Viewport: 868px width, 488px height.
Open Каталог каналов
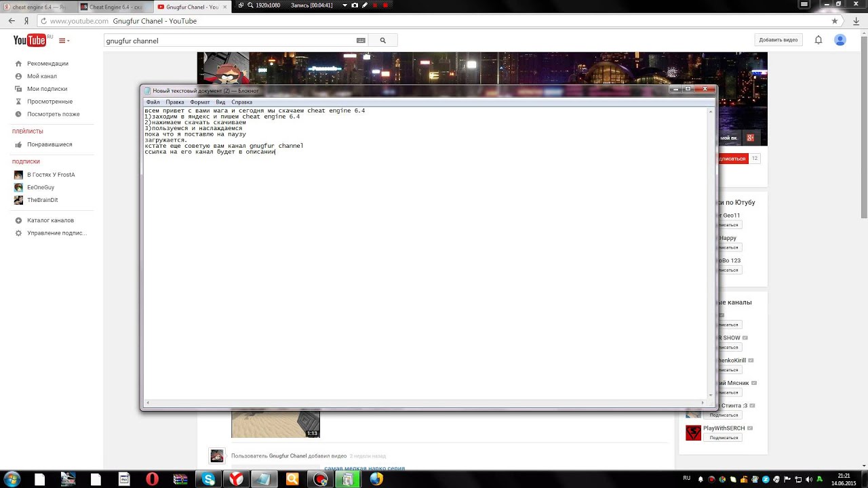pyautogui.click(x=50, y=220)
